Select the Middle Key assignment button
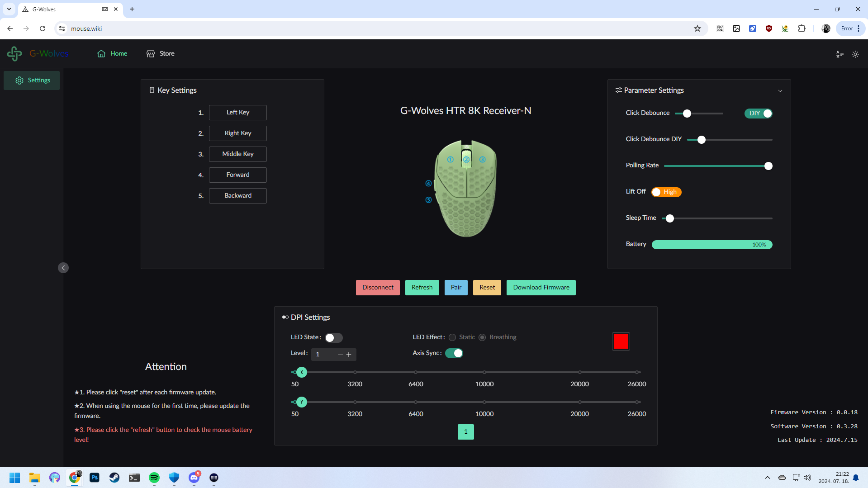Image resolution: width=868 pixels, height=488 pixels. (x=238, y=154)
